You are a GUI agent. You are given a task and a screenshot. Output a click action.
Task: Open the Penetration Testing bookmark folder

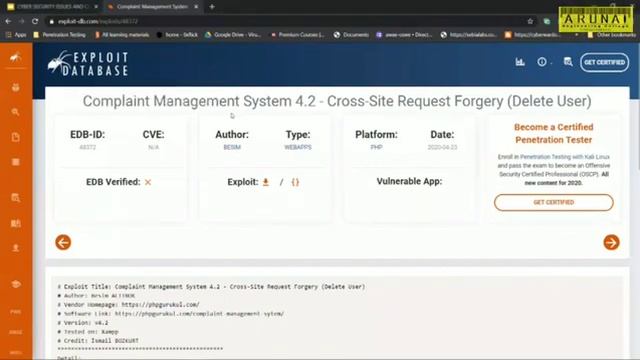(x=60, y=35)
